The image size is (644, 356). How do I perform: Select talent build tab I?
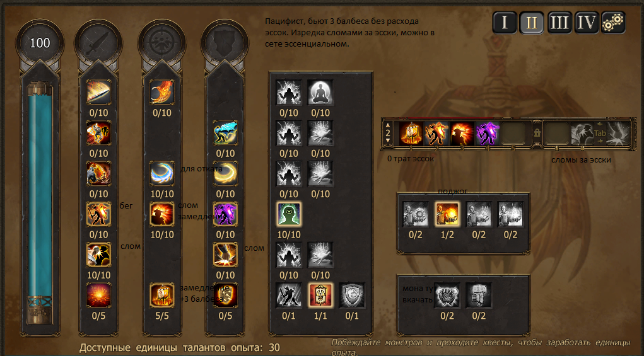click(x=505, y=22)
